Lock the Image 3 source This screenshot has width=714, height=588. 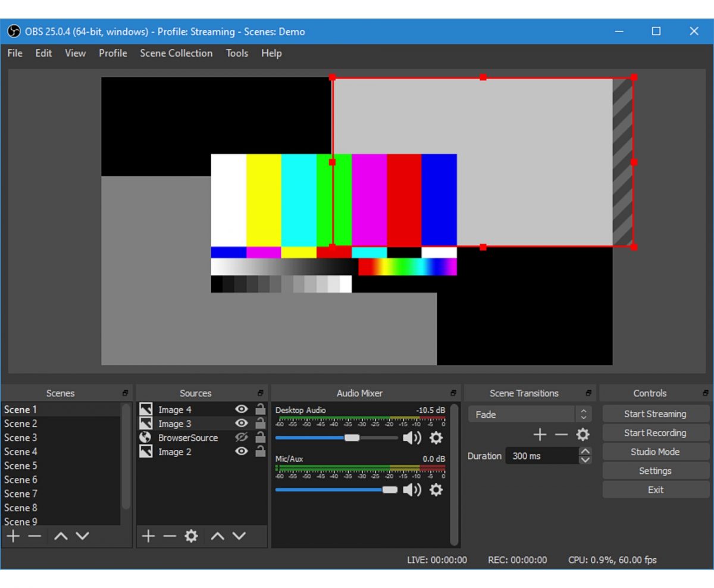(x=260, y=423)
